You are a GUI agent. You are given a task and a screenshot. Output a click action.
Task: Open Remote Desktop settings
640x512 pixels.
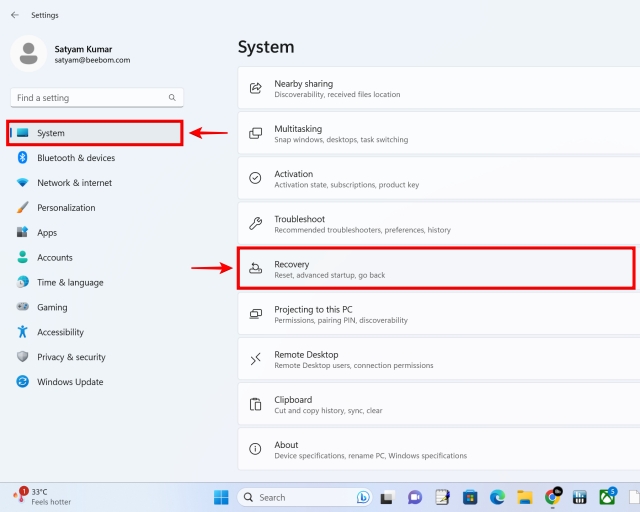pyautogui.click(x=439, y=359)
